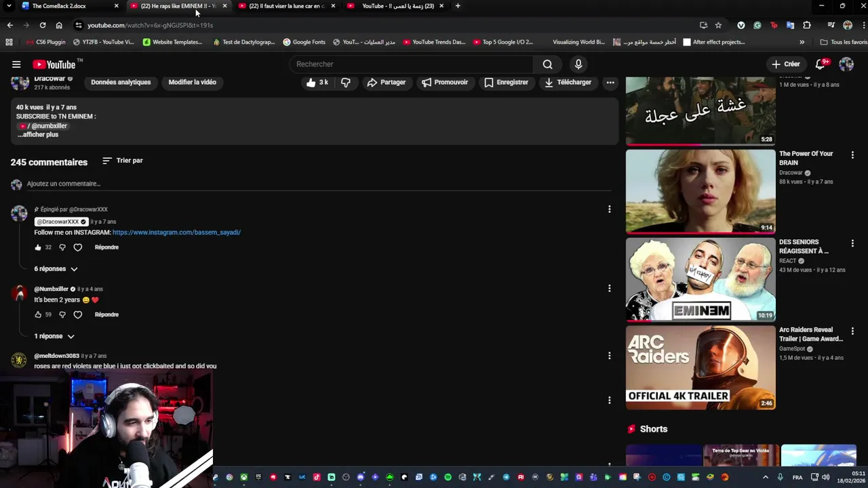
Task: Reply to the Numbxiller comment
Action: pyautogui.click(x=106, y=314)
